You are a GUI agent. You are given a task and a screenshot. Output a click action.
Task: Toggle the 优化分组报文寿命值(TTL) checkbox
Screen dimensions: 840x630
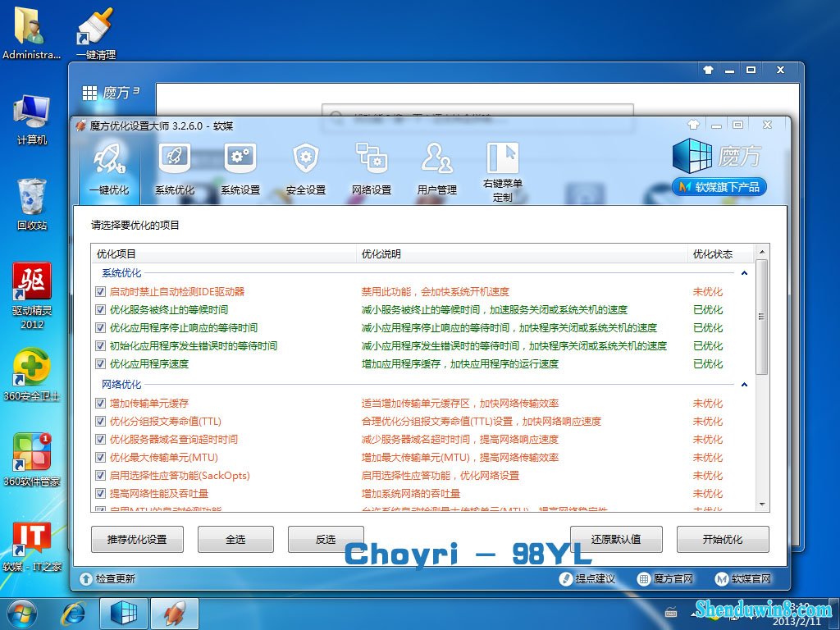[x=100, y=422]
